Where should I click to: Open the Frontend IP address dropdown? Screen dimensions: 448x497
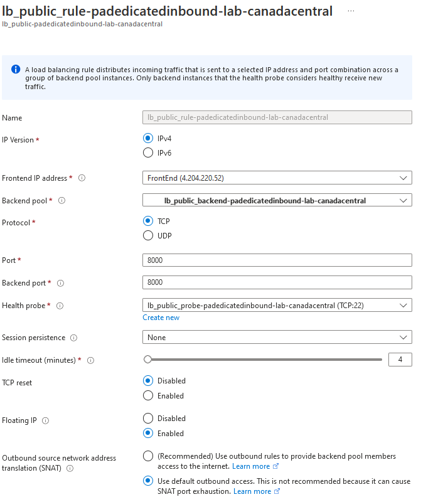[x=277, y=178]
